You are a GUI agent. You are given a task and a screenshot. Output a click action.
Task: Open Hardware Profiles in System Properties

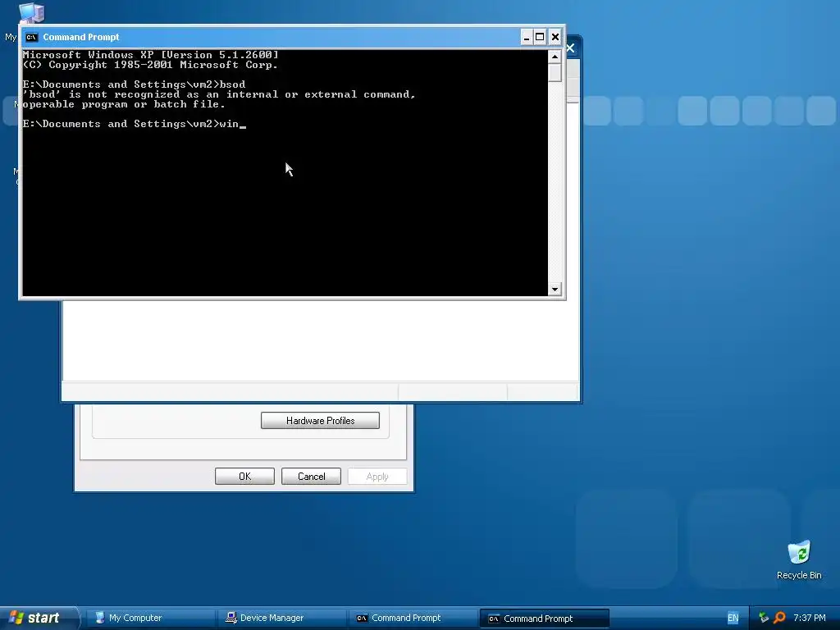point(320,421)
